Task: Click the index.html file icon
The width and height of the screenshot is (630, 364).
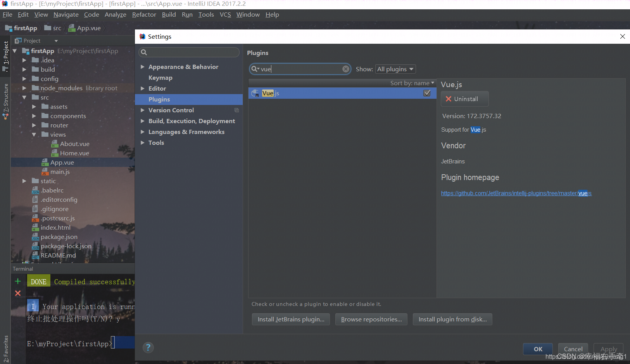Action: (35, 227)
